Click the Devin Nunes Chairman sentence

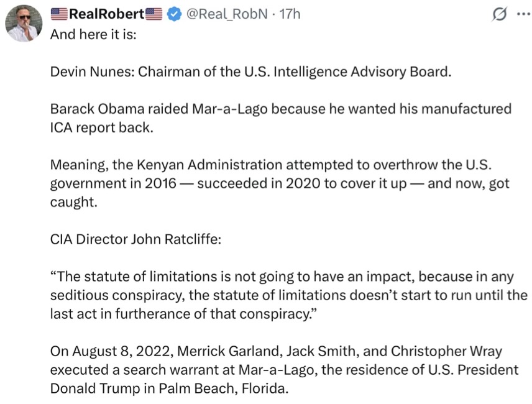tap(249, 71)
